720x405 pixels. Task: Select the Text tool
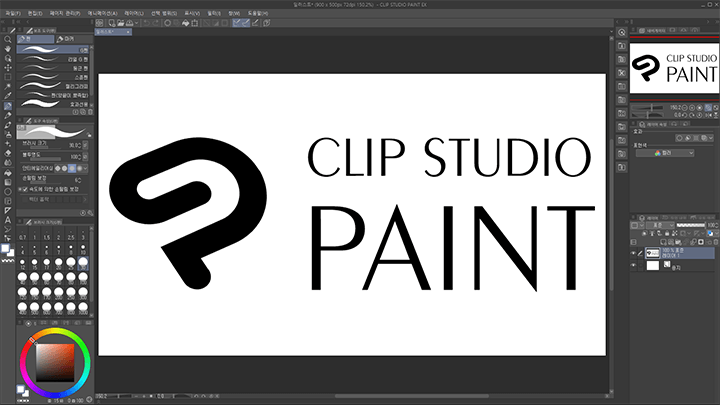tap(8, 220)
